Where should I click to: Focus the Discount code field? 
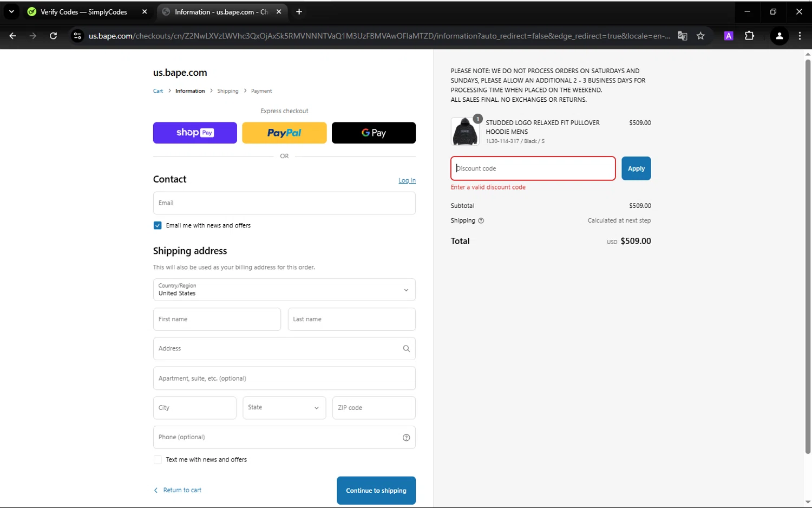point(533,168)
